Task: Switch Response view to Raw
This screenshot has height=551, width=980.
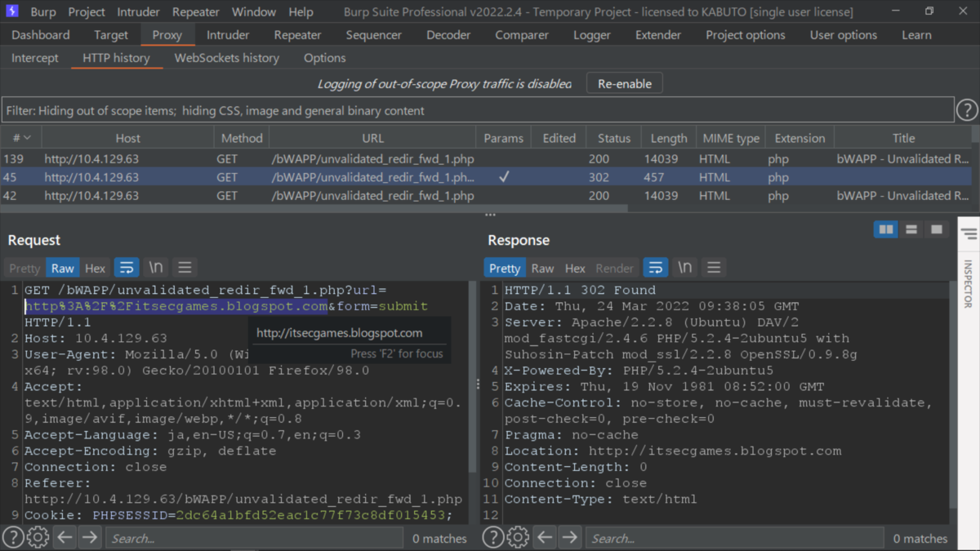Action: click(x=542, y=268)
